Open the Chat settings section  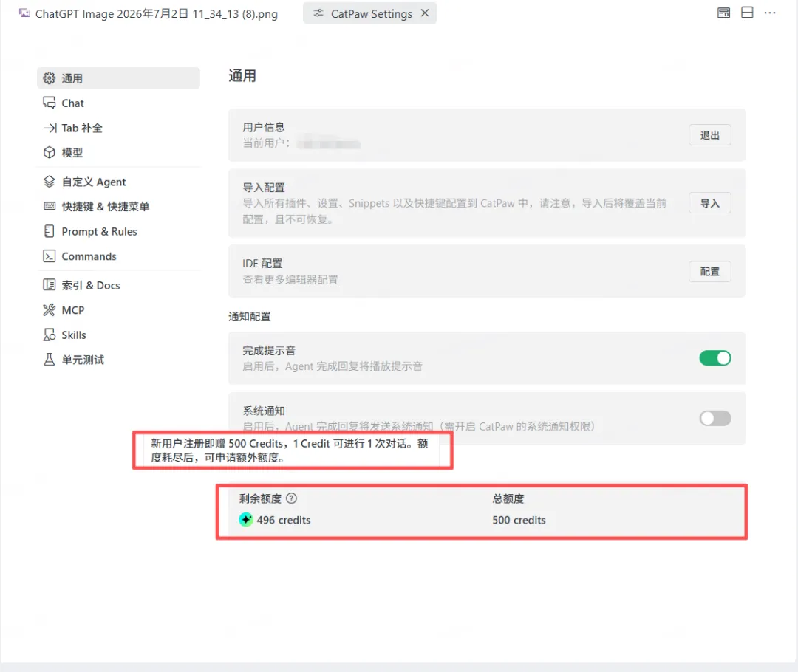118,103
